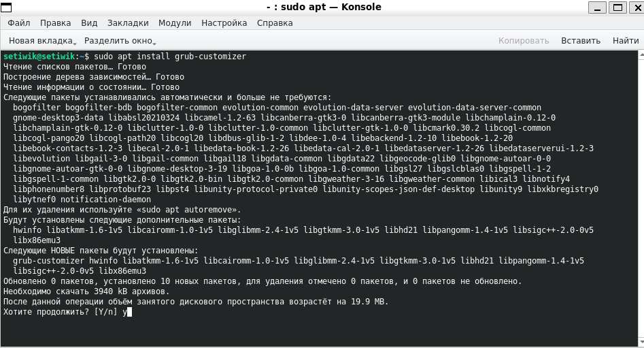The image size is (644, 348).
Task: Click the vertical scrollbar track
Action: click(x=641, y=199)
